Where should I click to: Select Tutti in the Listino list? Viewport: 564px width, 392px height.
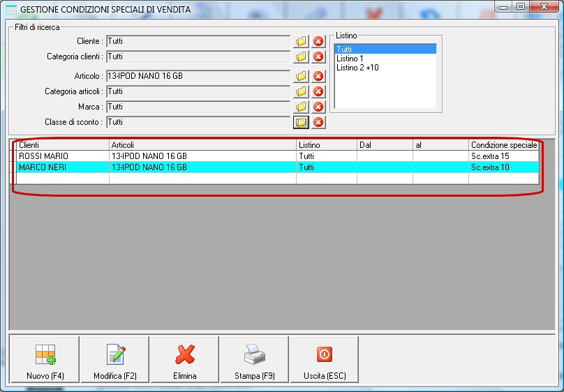click(385, 50)
